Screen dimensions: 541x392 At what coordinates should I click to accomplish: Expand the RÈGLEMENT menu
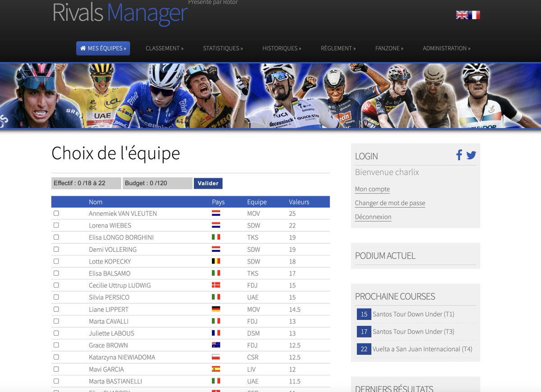pos(338,48)
